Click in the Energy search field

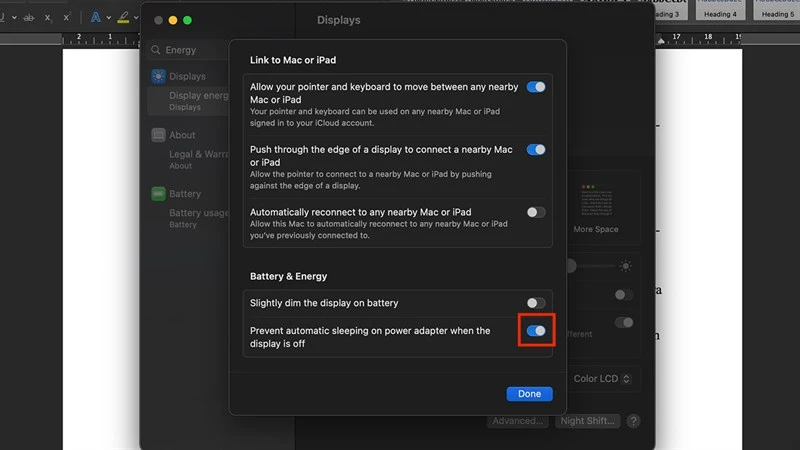(189, 50)
